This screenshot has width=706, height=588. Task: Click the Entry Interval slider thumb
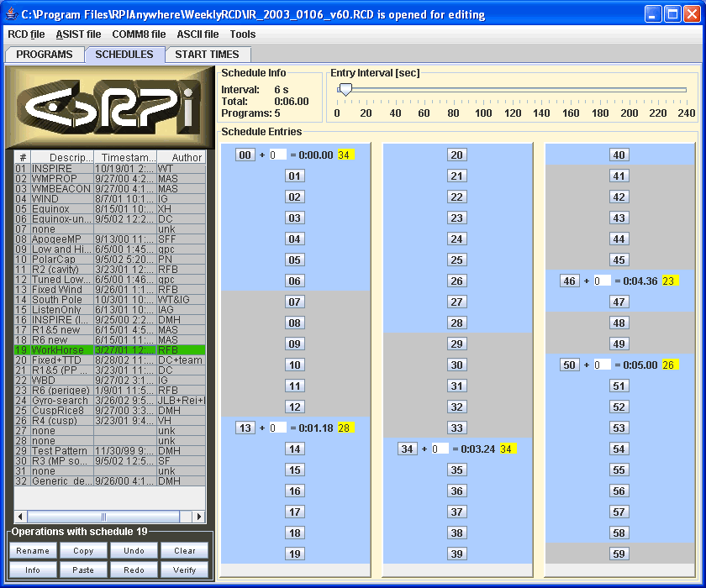[x=345, y=89]
